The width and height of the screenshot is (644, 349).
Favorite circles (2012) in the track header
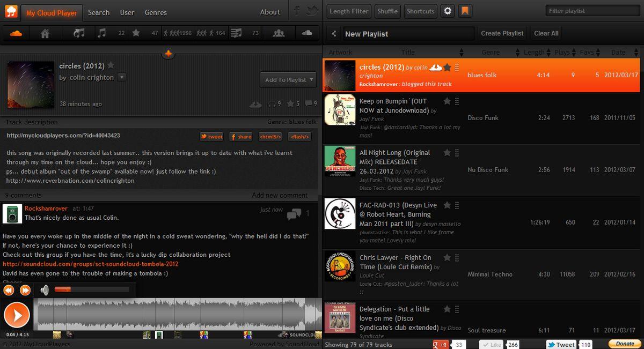tap(111, 65)
